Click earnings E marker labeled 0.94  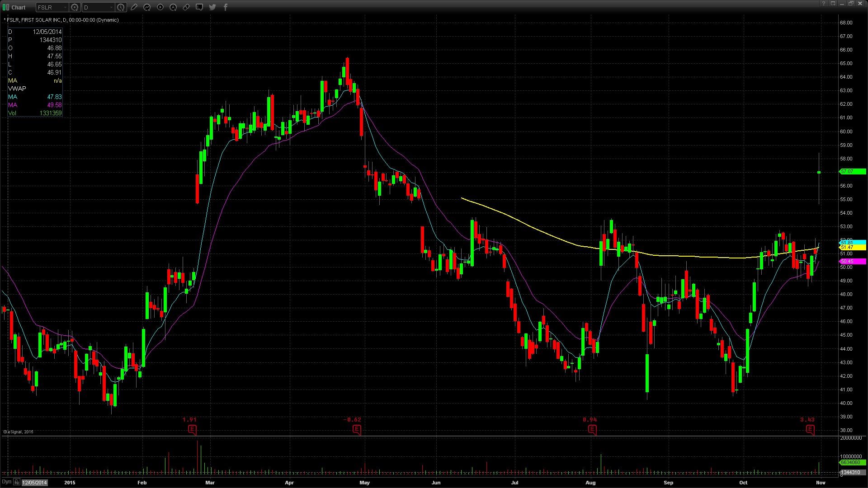pyautogui.click(x=592, y=429)
